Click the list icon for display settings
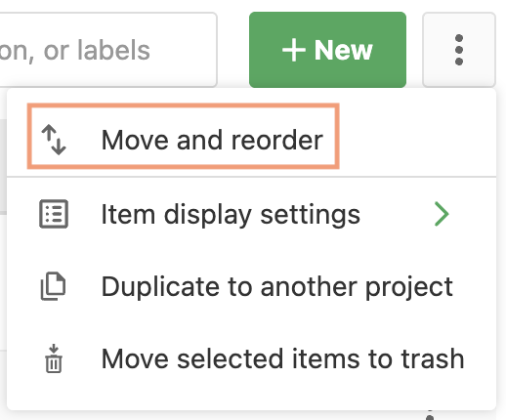 (x=54, y=214)
